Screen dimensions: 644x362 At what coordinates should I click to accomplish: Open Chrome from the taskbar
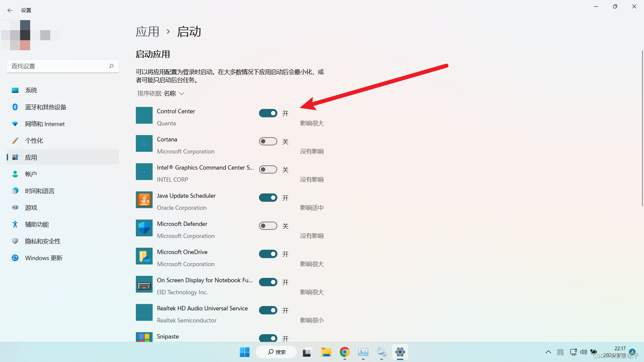(344, 352)
